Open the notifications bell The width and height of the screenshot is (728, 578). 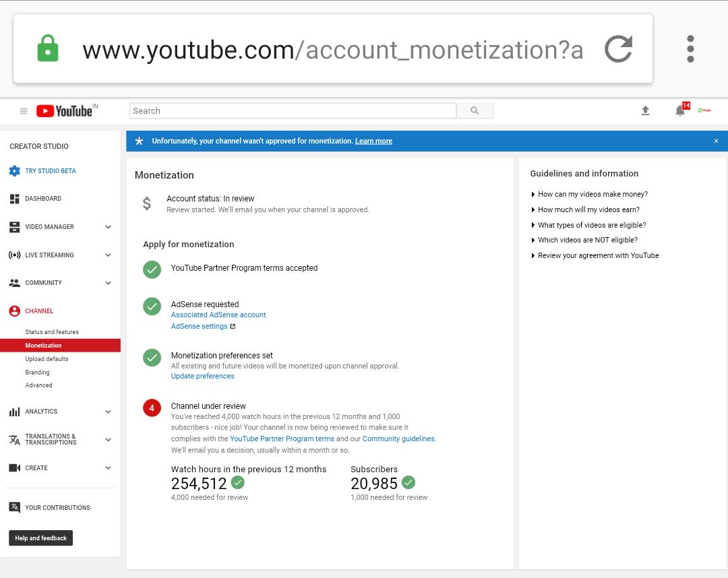pos(680,110)
